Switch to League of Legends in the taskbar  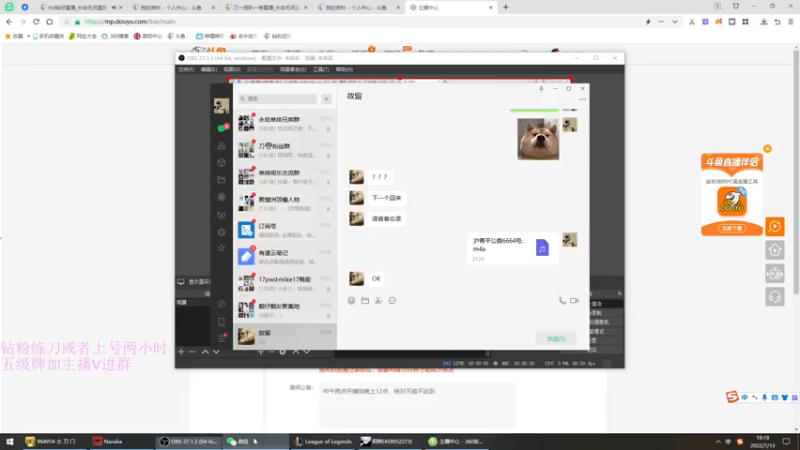(323, 442)
